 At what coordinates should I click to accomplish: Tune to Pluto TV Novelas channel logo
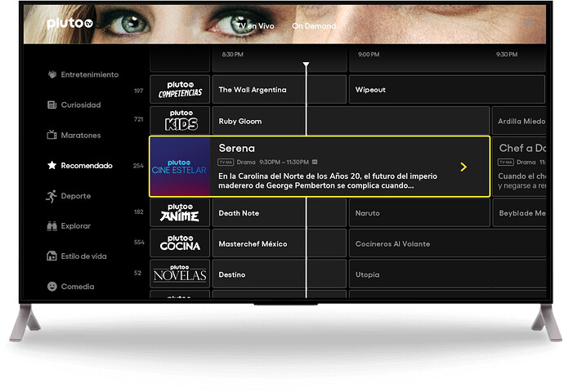(x=180, y=274)
